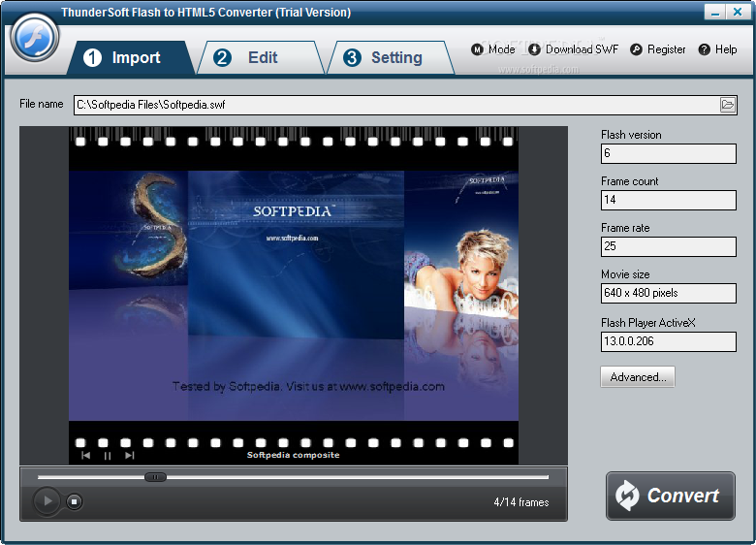Click the Play button in the player bar
The height and width of the screenshot is (545, 756).
click(47, 501)
